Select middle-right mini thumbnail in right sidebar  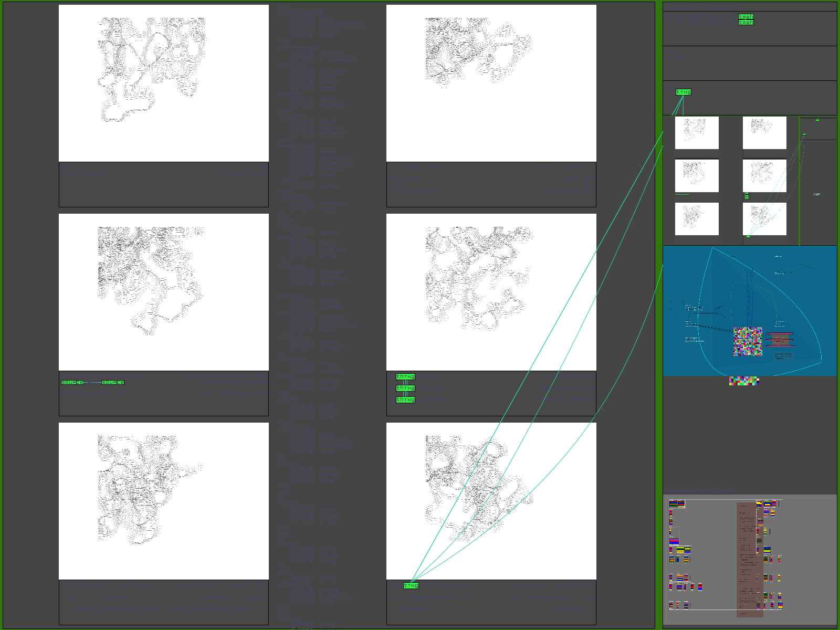coord(764,176)
